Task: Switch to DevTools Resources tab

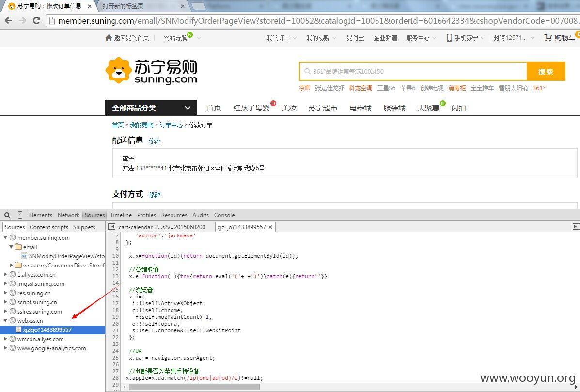Action: pyautogui.click(x=174, y=215)
